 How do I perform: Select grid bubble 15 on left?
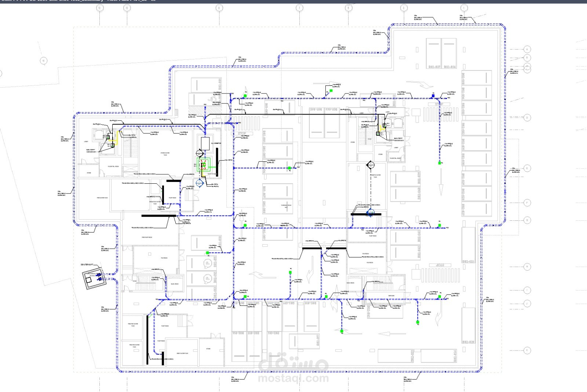[43, 61]
